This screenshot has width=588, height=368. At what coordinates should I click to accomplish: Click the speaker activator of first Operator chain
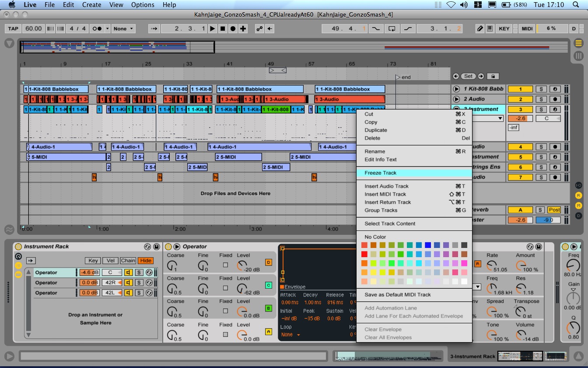(129, 272)
